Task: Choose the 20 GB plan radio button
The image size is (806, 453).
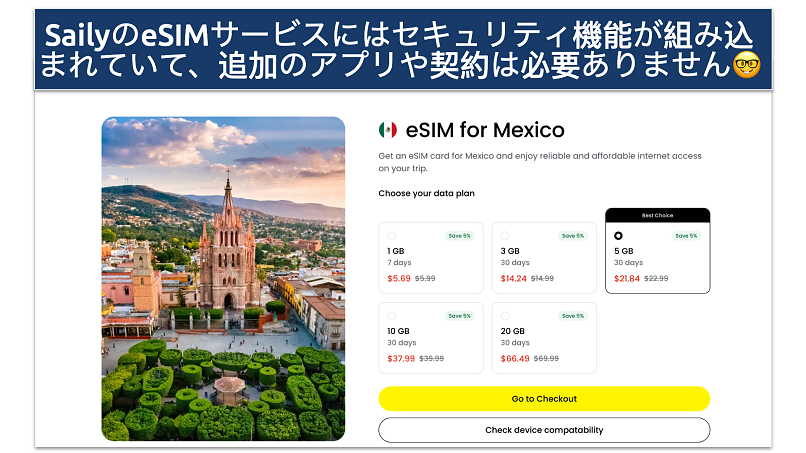Action: [x=505, y=316]
